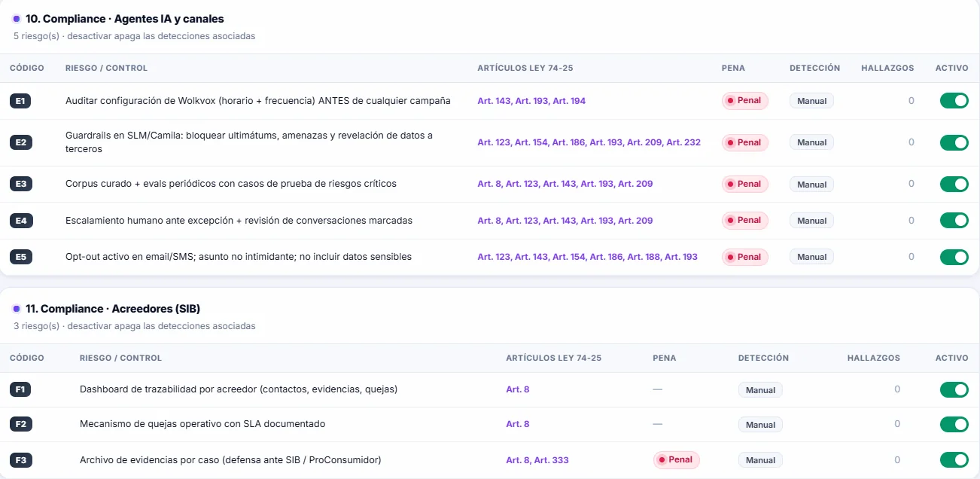This screenshot has height=479, width=980.
Task: Click the 'Auditar configuración de Wolkvox' risk text
Action: click(258, 101)
